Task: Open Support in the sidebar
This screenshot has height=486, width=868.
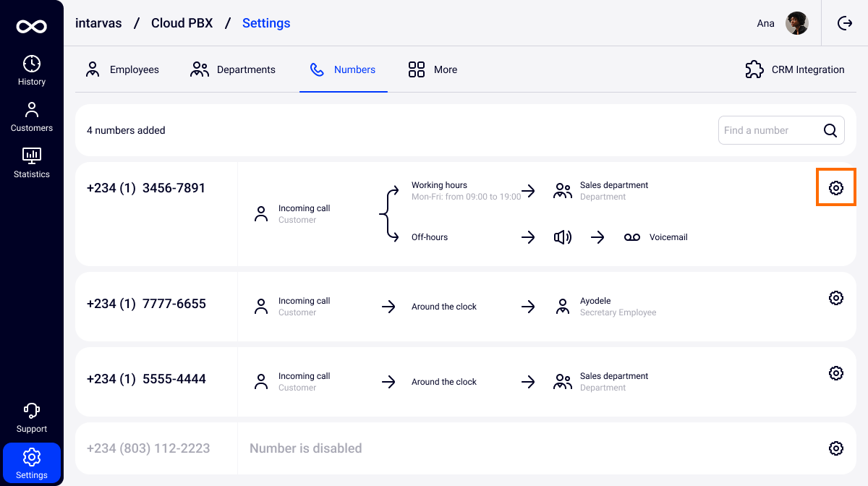Action: [x=32, y=417]
